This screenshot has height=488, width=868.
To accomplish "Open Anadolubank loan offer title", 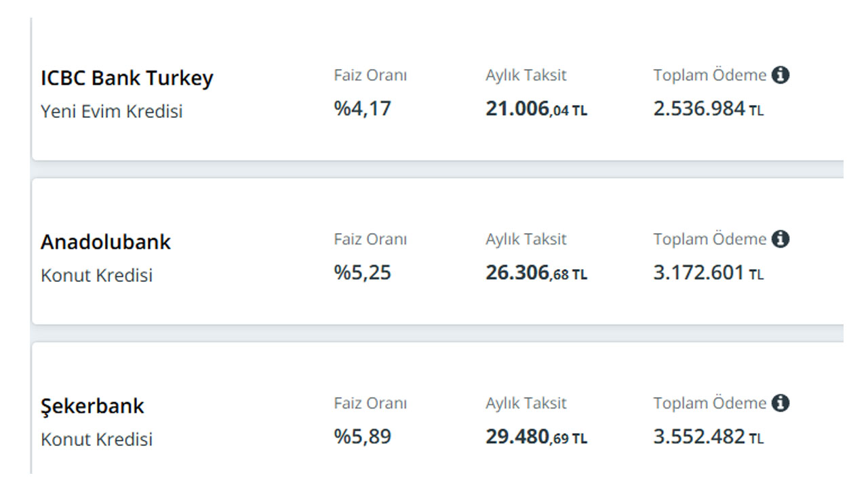I will (106, 242).
